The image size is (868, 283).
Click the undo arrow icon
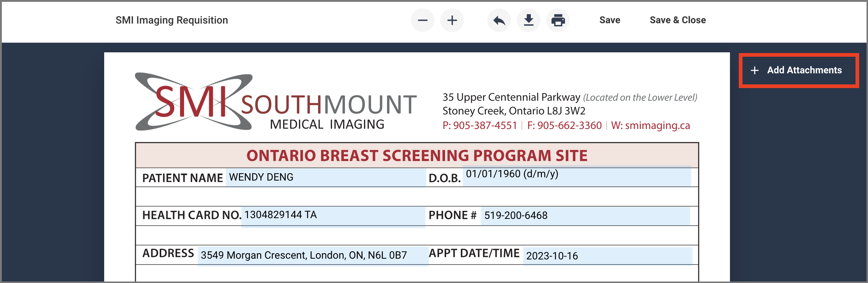coord(499,20)
